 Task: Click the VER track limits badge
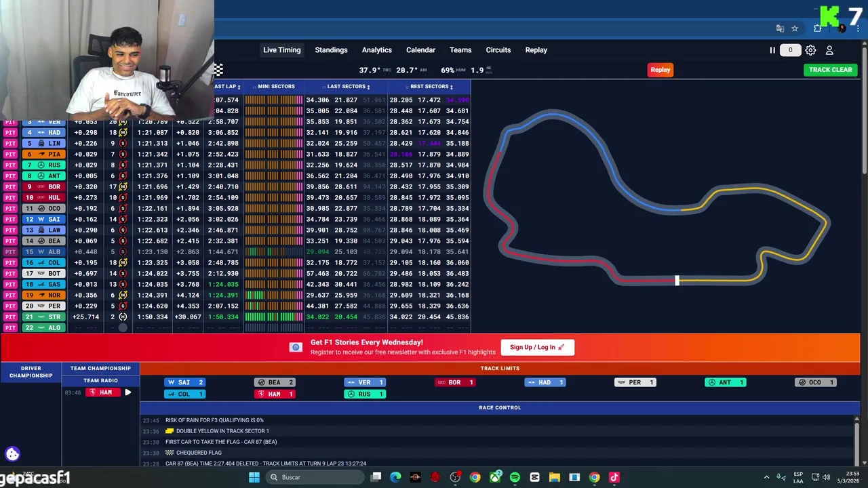[365, 382]
